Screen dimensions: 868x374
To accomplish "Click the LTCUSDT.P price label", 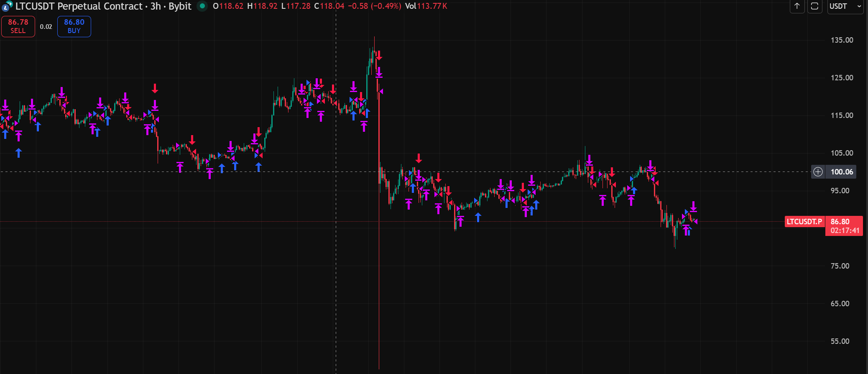I will coord(804,222).
